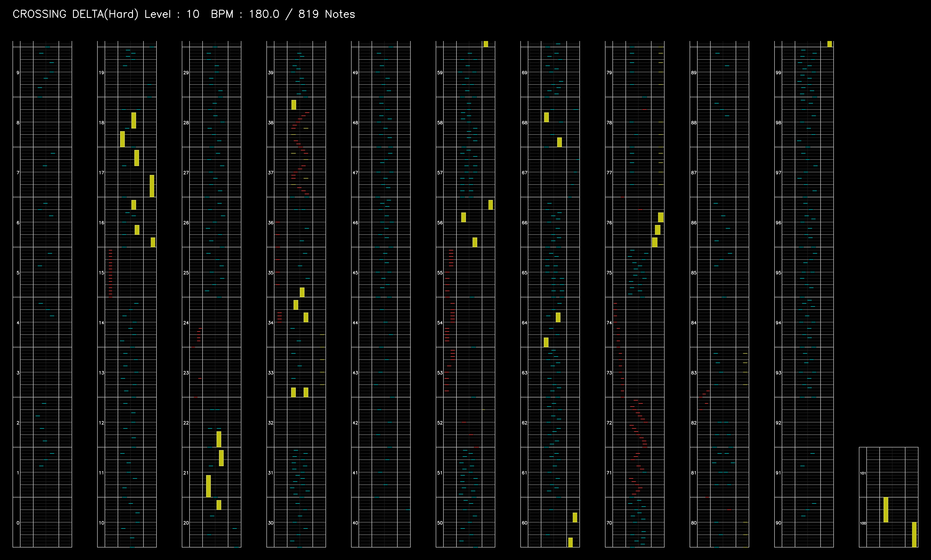Screen dimensions: 931x560
Task: Select the measure 49 label
Action: pyautogui.click(x=355, y=72)
